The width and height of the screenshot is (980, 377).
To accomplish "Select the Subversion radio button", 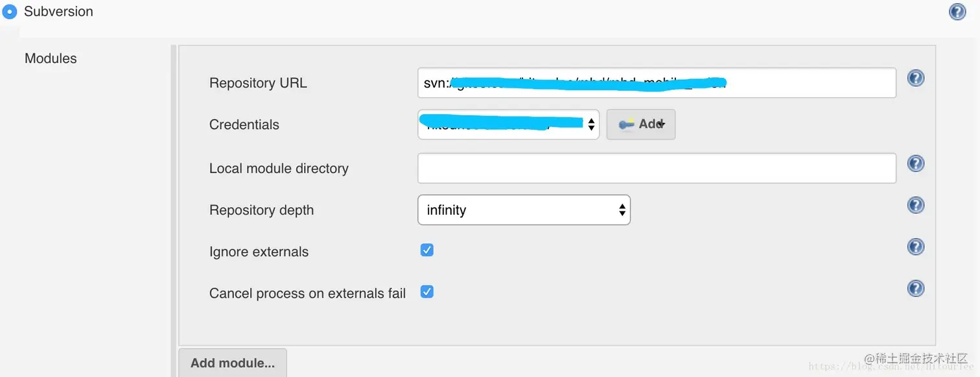I will point(10,12).
